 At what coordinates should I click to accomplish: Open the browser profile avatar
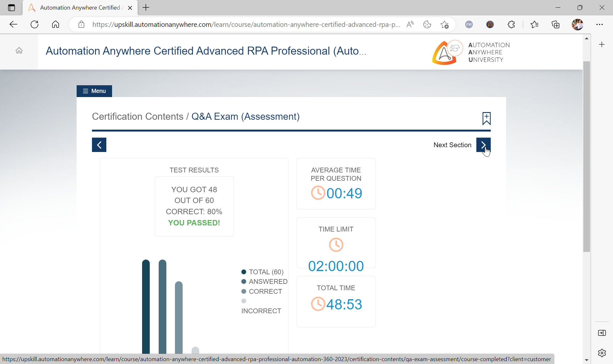[x=577, y=24]
